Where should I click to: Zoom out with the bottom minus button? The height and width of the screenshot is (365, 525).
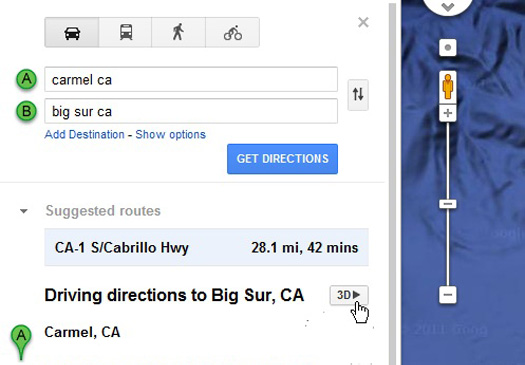448,295
